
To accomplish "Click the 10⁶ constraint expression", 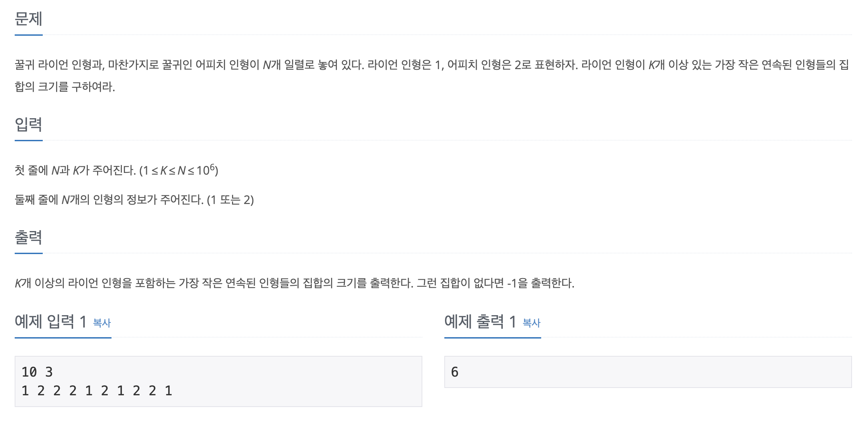I will pos(206,169).
